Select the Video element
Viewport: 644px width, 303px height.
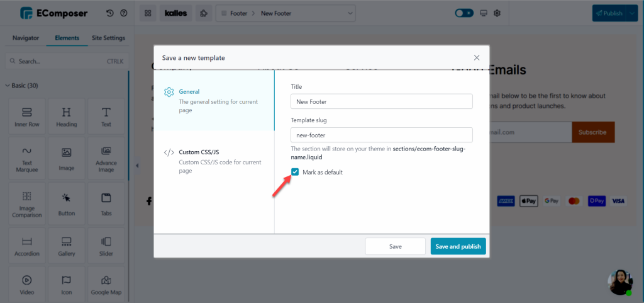click(26, 285)
